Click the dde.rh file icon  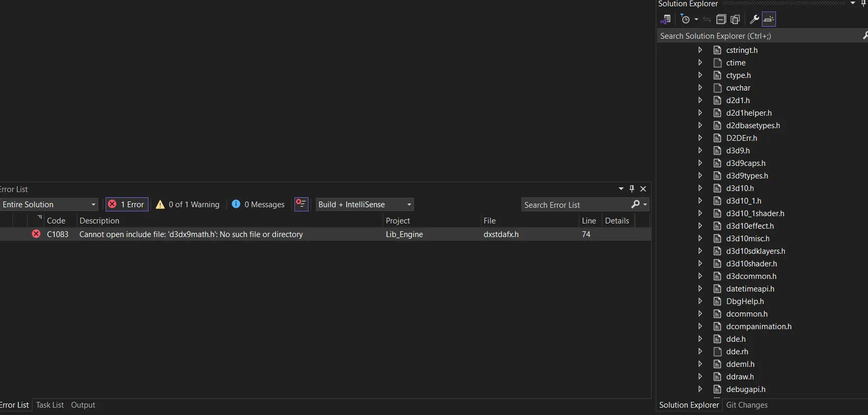click(x=717, y=352)
